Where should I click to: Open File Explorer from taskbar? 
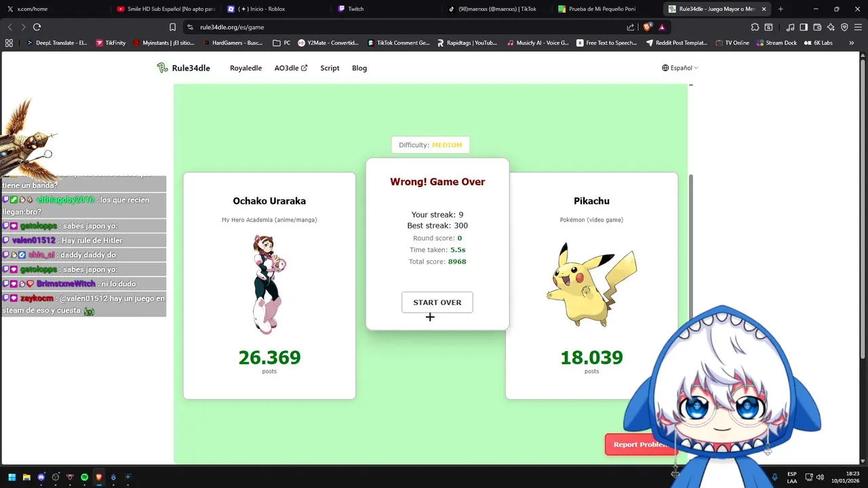pos(26,477)
